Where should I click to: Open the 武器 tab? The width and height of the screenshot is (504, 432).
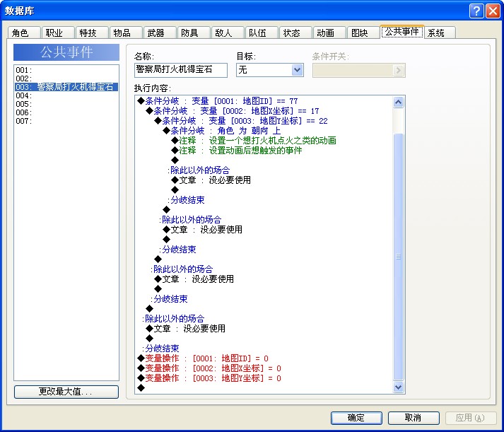pos(160,33)
